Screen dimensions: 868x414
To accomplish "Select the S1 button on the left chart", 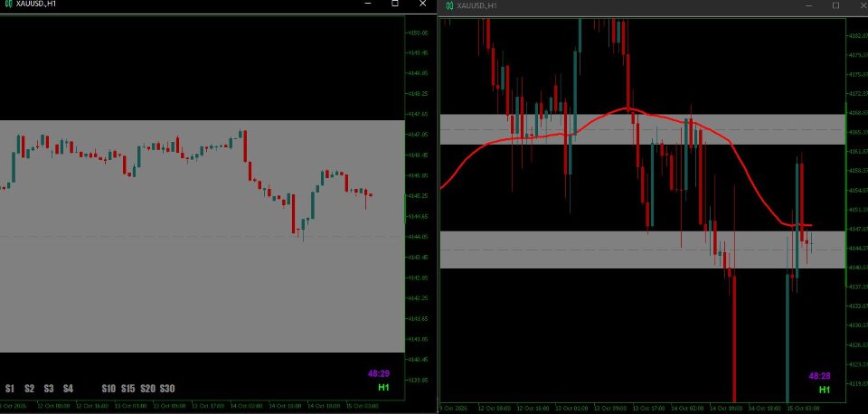I will click(x=10, y=389).
